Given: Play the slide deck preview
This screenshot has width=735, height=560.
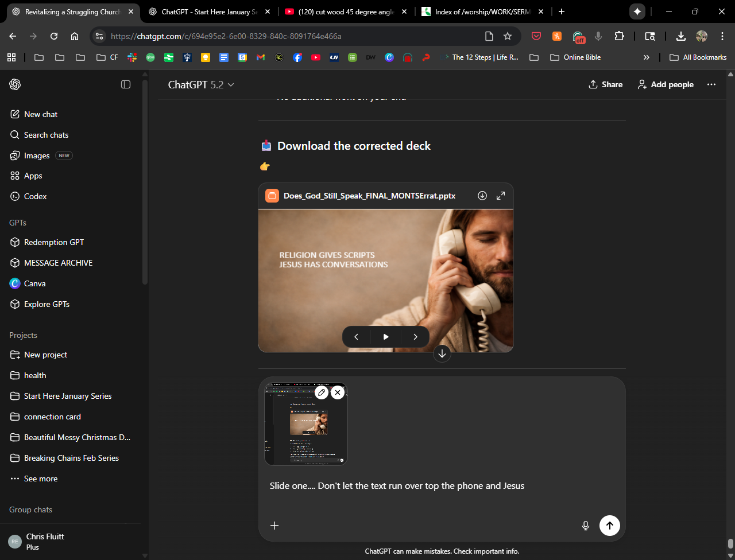Looking at the screenshot, I should [x=386, y=337].
